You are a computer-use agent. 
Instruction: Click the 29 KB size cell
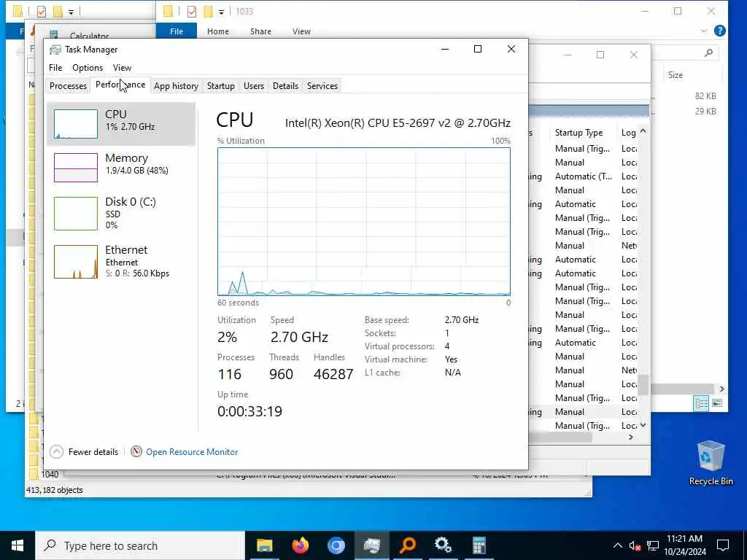point(705,111)
